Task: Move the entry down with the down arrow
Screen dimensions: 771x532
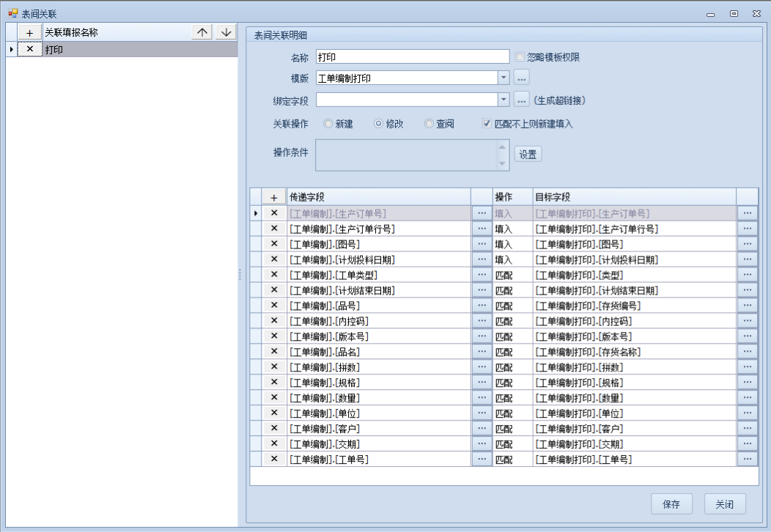Action: click(226, 32)
